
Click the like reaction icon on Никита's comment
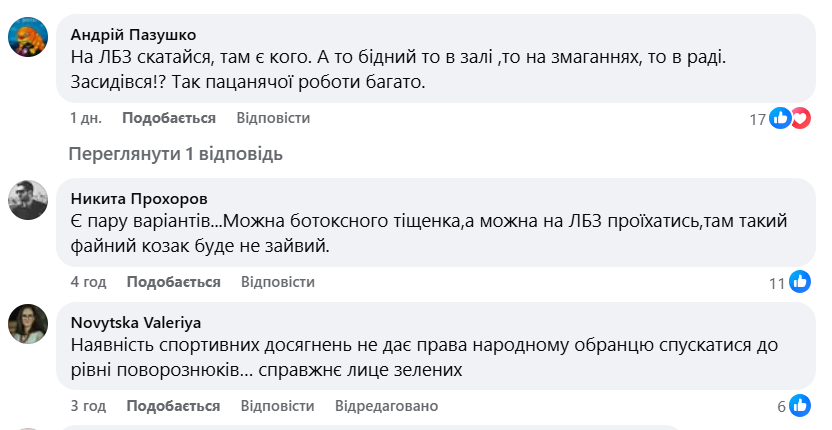(799, 282)
